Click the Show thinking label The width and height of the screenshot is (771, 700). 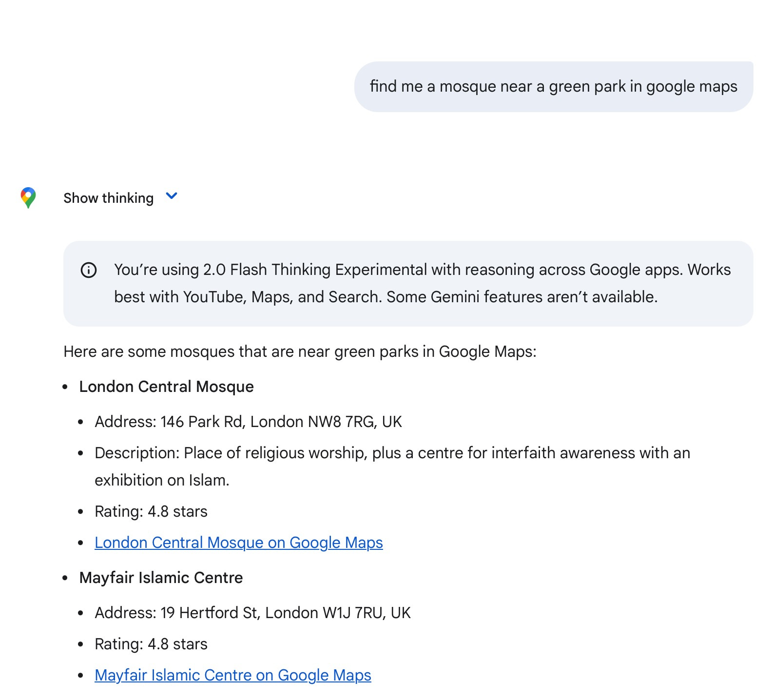[108, 197]
